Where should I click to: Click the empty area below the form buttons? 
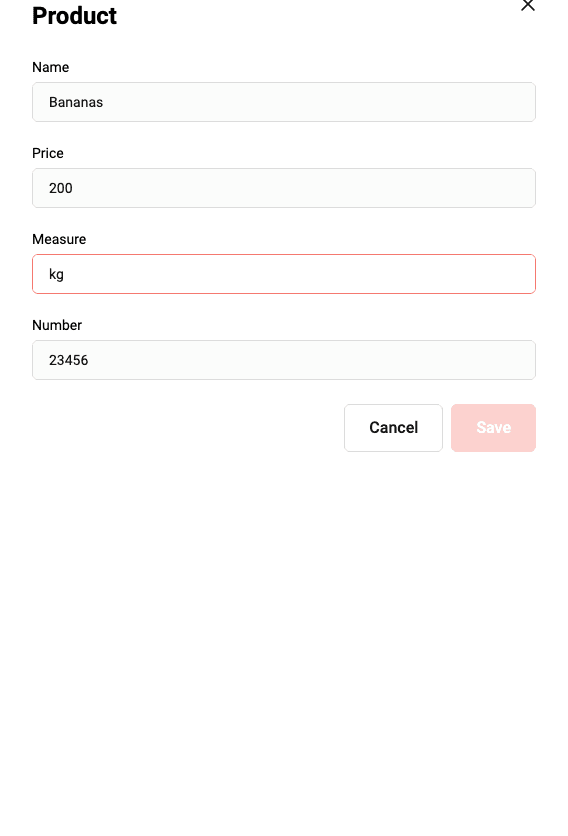[x=284, y=640]
